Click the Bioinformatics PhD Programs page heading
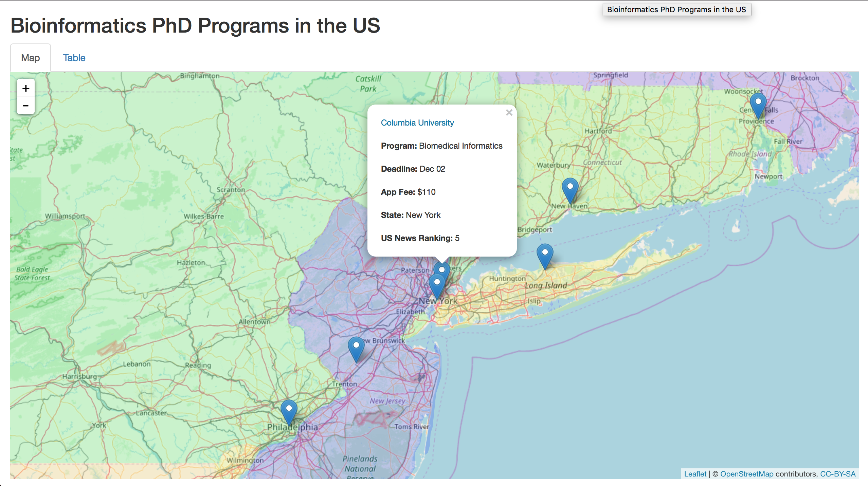868x486 pixels. [x=195, y=25]
